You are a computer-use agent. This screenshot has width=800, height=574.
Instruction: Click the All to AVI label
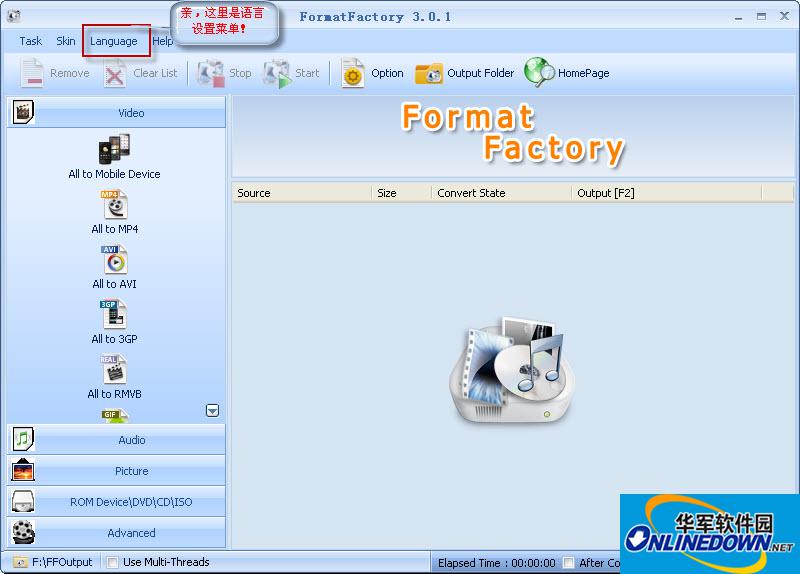tap(114, 284)
